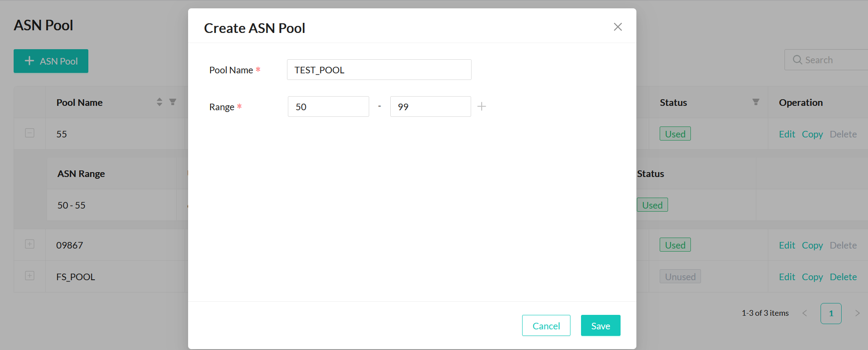Click the range end field containing 99
The width and height of the screenshot is (868, 350).
(430, 107)
